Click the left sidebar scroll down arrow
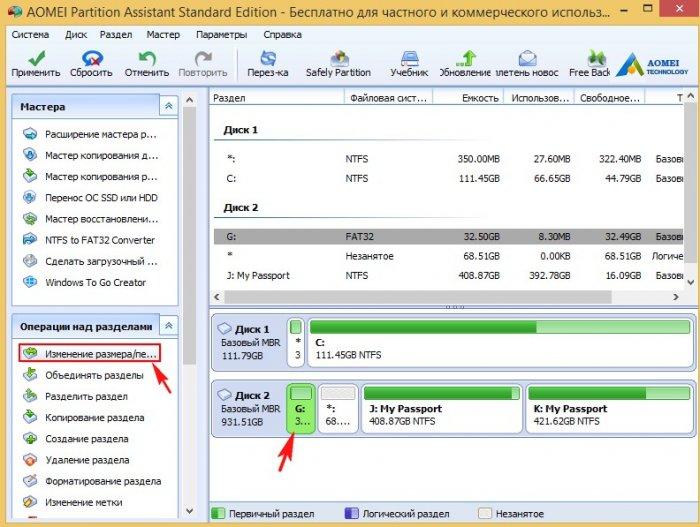This screenshot has height=527, width=700. [189, 511]
